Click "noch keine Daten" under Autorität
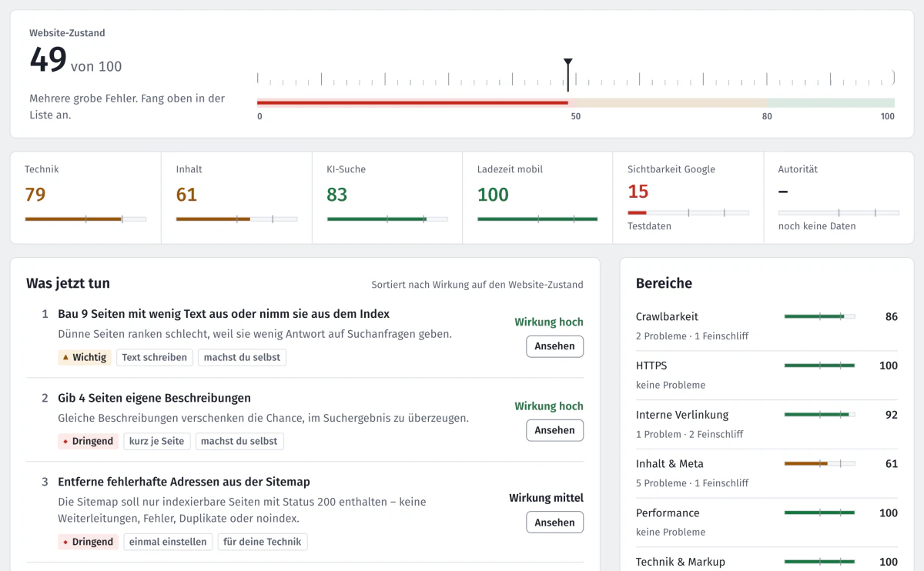The width and height of the screenshot is (924, 571). 817,226
